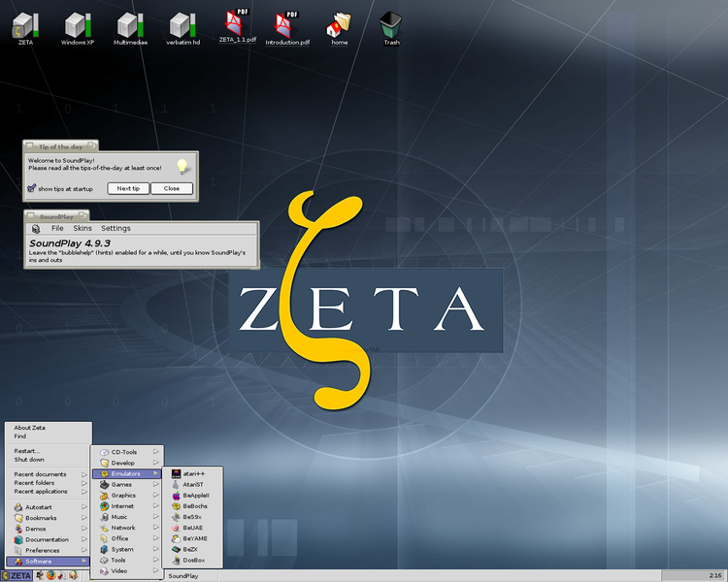Launch the BeUAE emulator

tap(192, 528)
